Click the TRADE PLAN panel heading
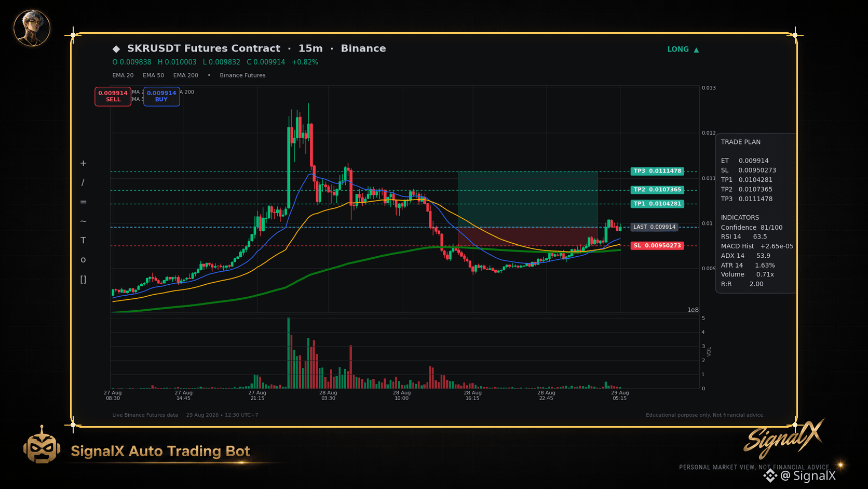The width and height of the screenshot is (868, 489). pyautogui.click(x=741, y=142)
